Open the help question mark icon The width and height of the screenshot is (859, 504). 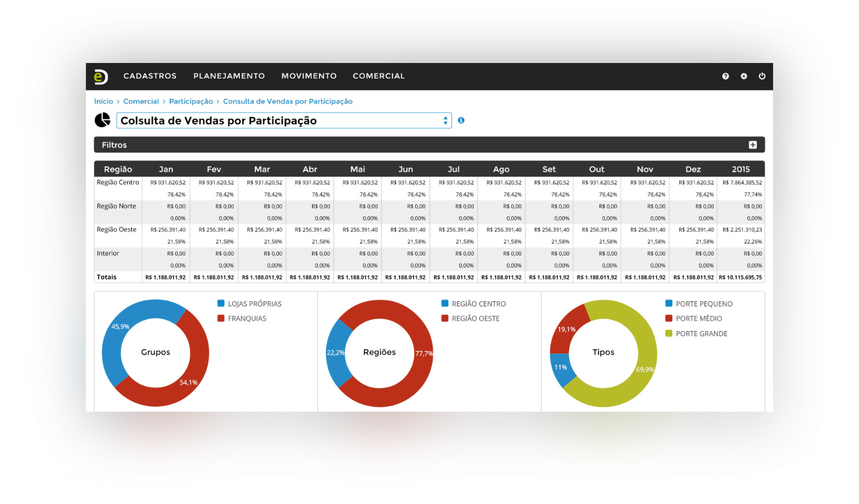pyautogui.click(x=726, y=76)
